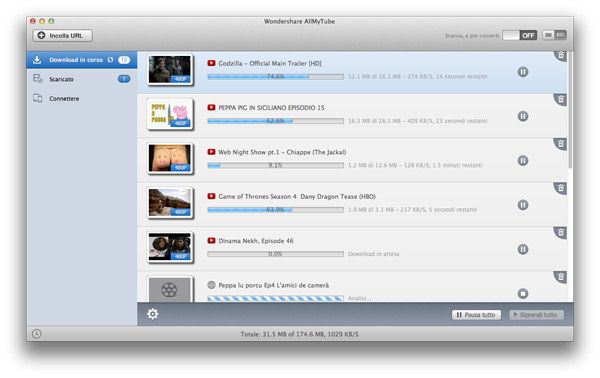Delete the Godzilla trailer with its trash icon

click(561, 55)
